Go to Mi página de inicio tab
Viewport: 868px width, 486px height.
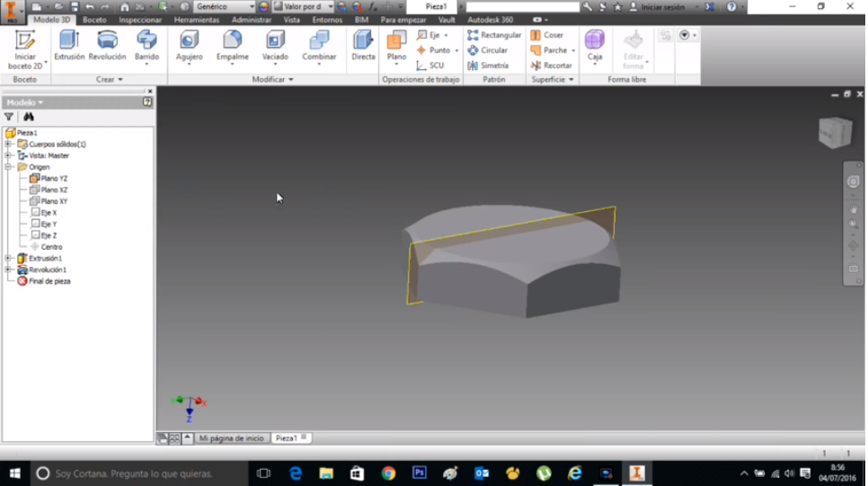click(x=231, y=438)
